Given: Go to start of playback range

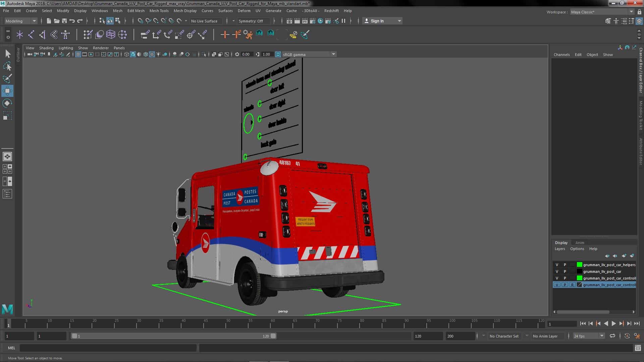Looking at the screenshot, I should 583,323.
